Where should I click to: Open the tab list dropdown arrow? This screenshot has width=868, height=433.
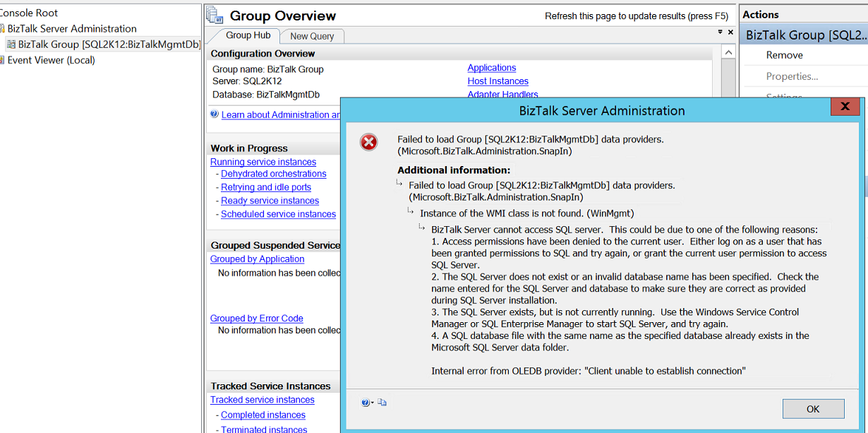tap(720, 32)
